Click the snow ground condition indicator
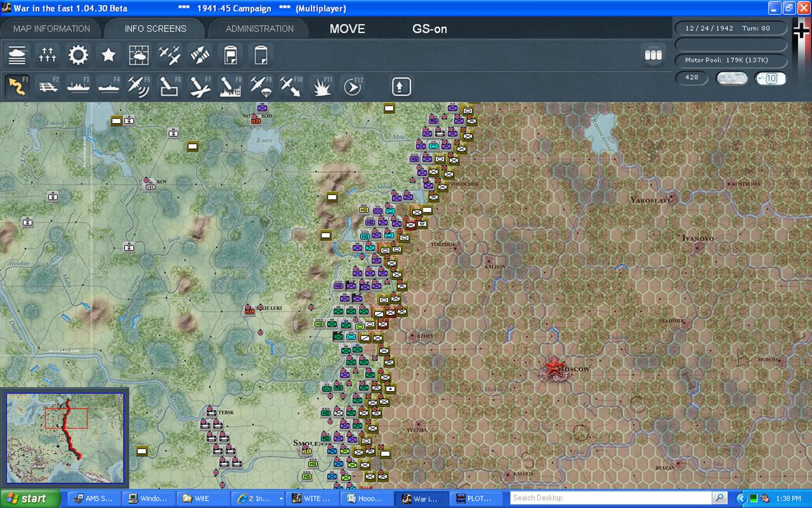812x508 pixels. pyautogui.click(x=732, y=78)
